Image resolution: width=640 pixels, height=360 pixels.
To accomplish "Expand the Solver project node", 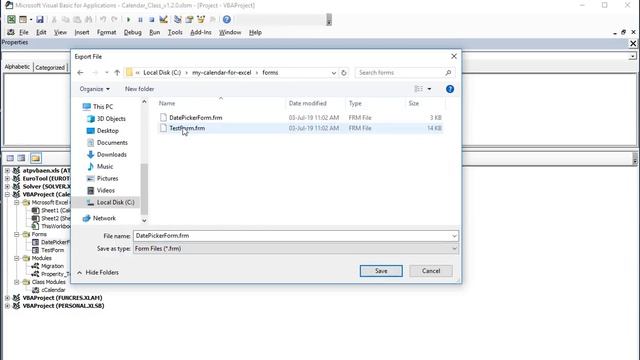I will (x=7, y=187).
